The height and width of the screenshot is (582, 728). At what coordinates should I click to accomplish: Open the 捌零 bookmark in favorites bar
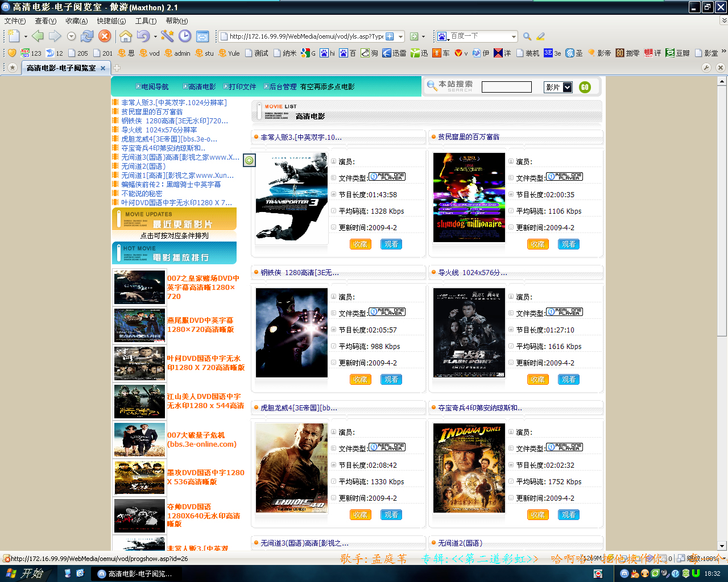tap(627, 53)
